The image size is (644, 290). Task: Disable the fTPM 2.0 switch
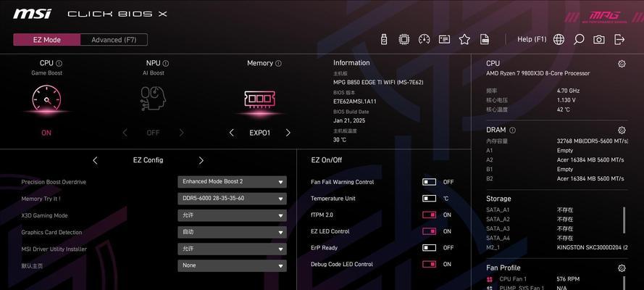(429, 215)
